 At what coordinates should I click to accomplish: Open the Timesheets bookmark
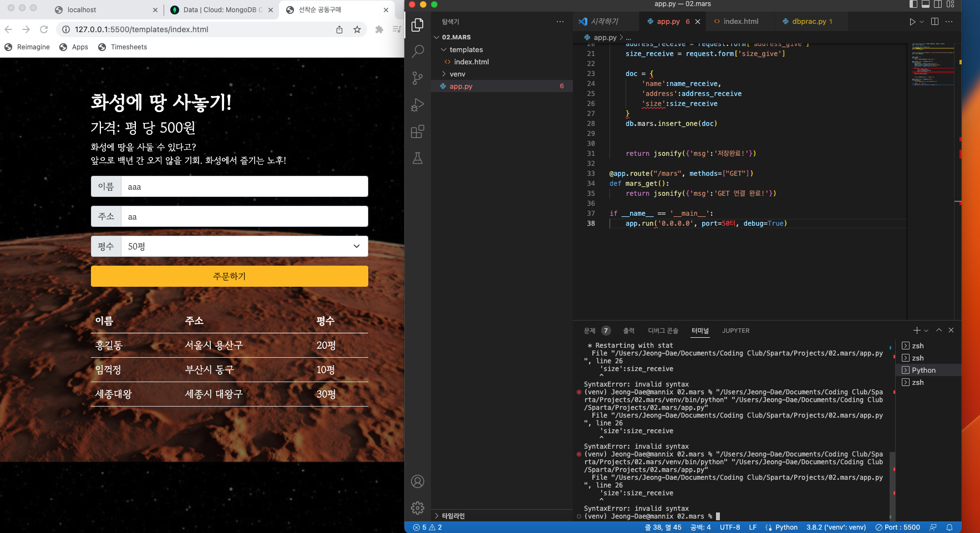pos(123,47)
